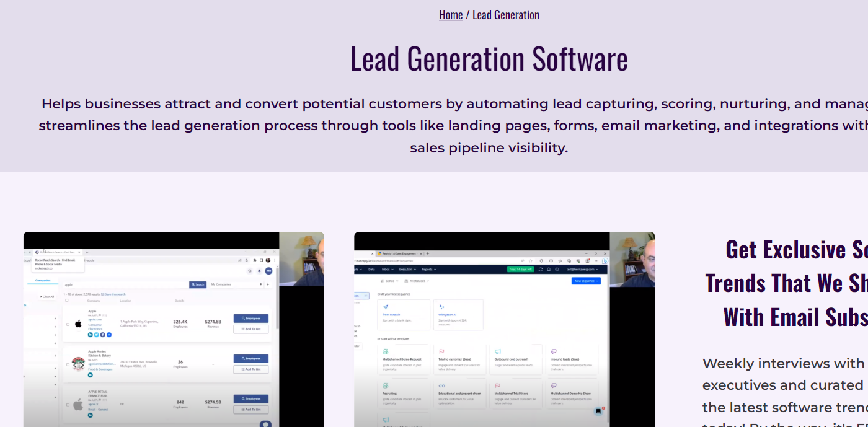Toggle the select-all checkbox above company results
The image size is (868, 427).
tap(66, 301)
